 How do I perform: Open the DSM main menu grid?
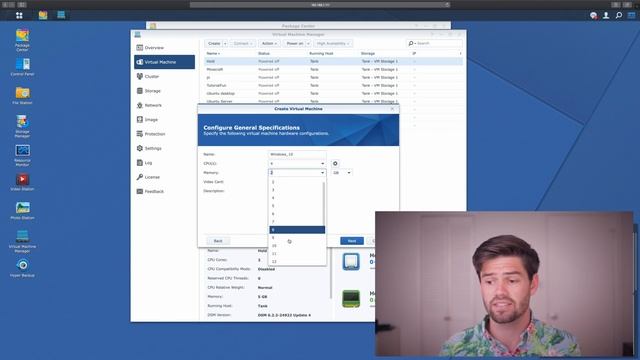19,16
